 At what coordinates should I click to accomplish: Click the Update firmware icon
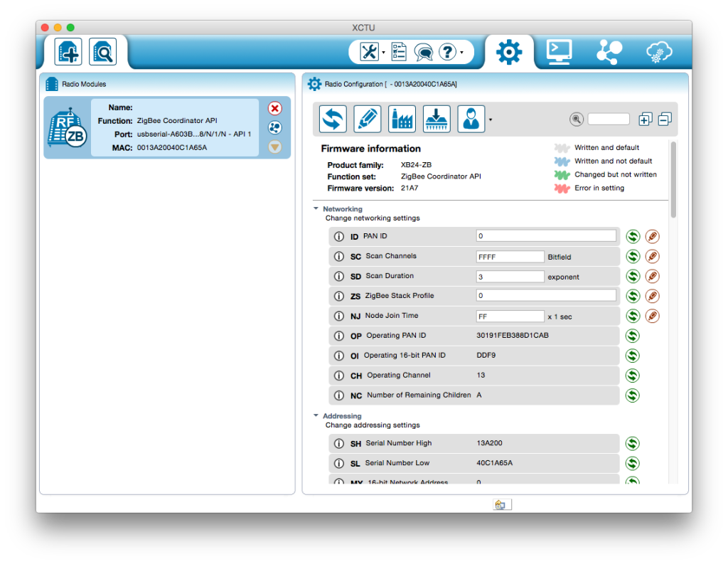[x=437, y=119]
